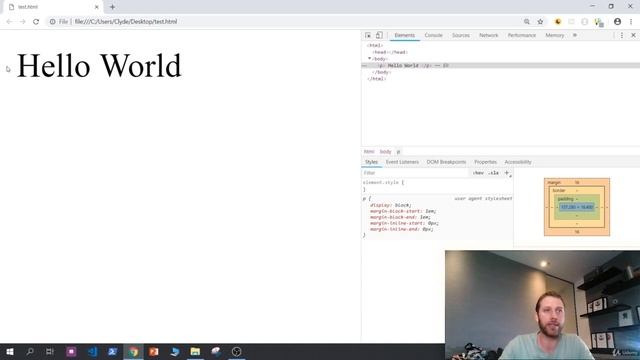Go forward in browser history
This screenshot has width=640, height=360.
click(x=22, y=22)
